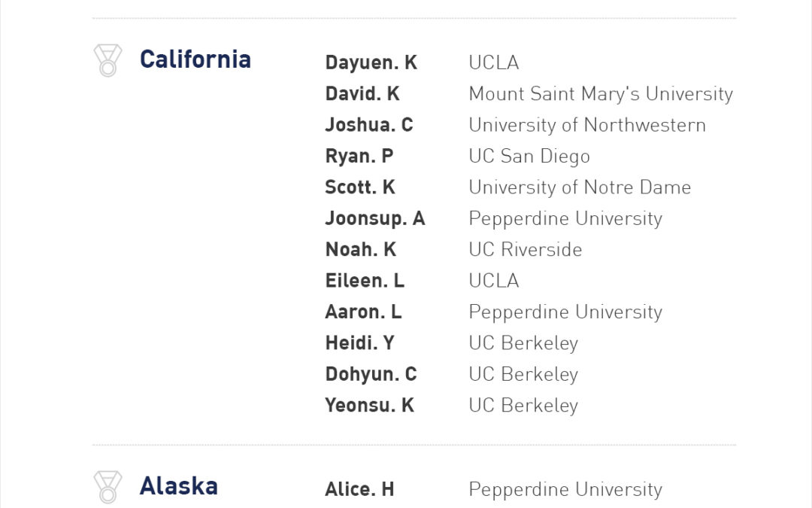This screenshot has width=812, height=508.
Task: Click the name Dayuen. K
Action: [x=371, y=62]
